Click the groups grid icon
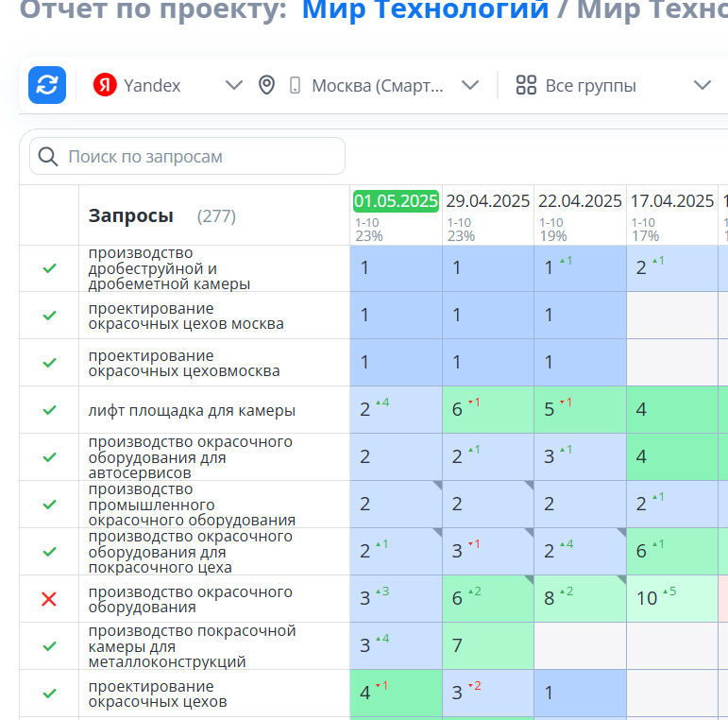Screen dimensions: 728x720 (x=526, y=85)
